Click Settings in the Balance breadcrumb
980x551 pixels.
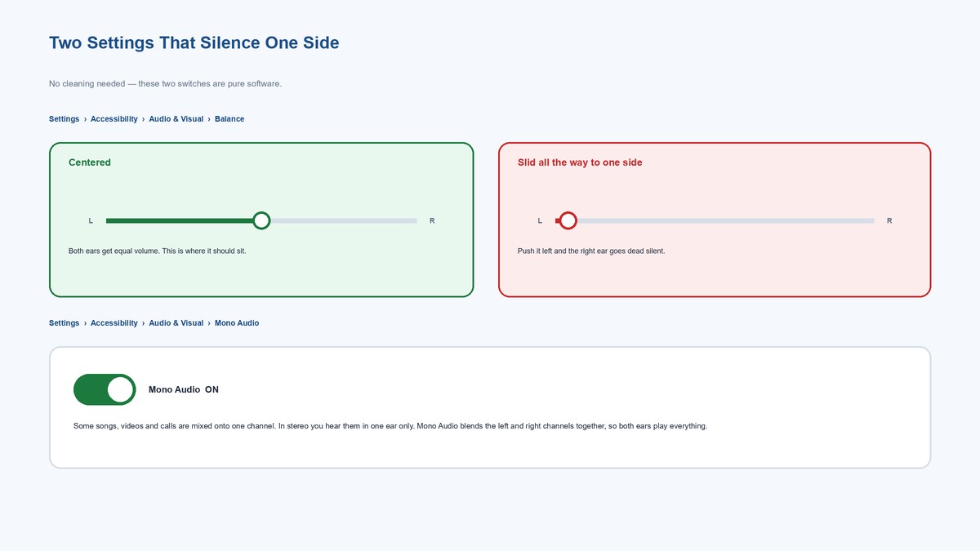(x=64, y=119)
